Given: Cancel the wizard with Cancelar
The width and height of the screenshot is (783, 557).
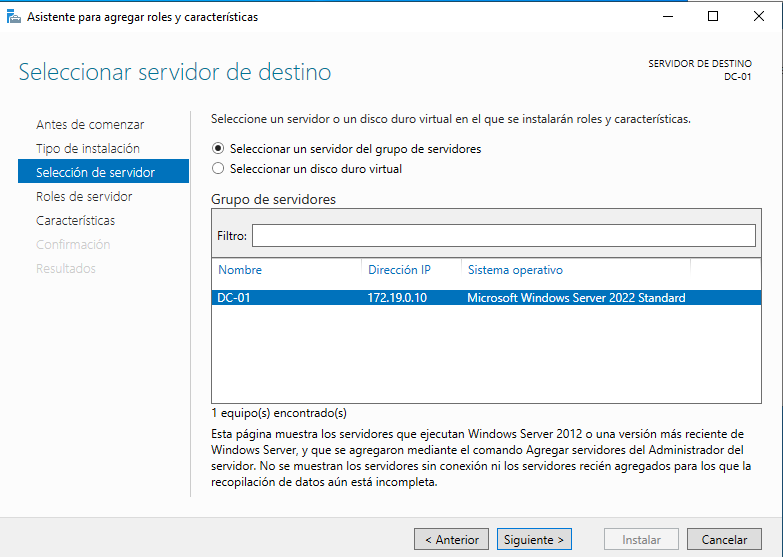Looking at the screenshot, I should (x=724, y=540).
